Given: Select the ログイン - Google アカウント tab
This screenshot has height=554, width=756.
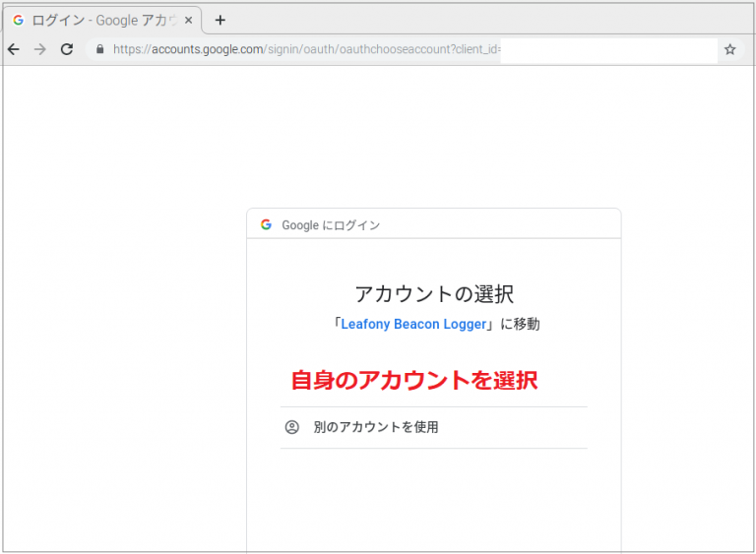Looking at the screenshot, I should click(x=101, y=21).
